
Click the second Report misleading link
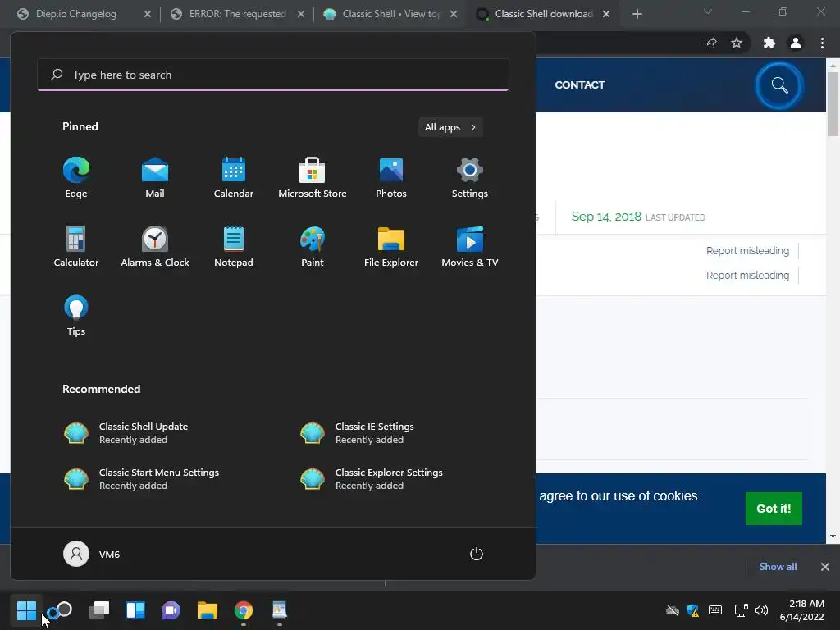[x=747, y=276]
